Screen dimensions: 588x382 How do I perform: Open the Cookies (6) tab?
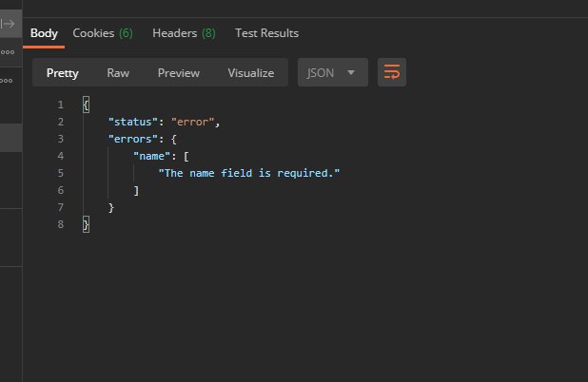[103, 33]
